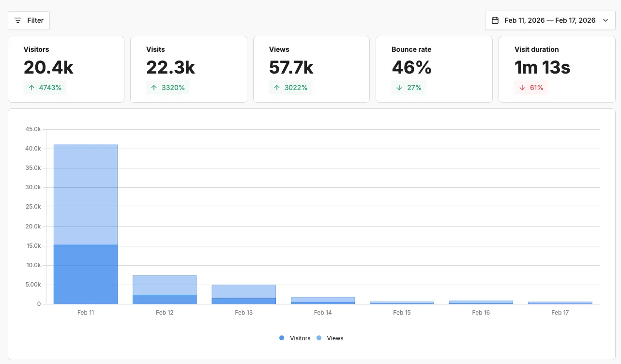Click the 4743% growth badge on Visitors
This screenshot has height=364, width=621.
pyautogui.click(x=45, y=88)
